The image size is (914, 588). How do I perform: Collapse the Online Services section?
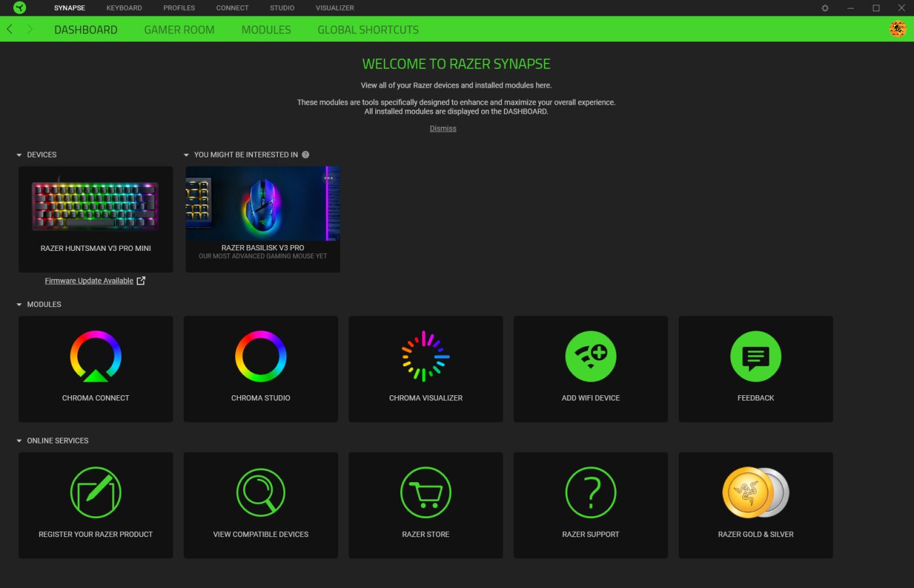(x=20, y=441)
